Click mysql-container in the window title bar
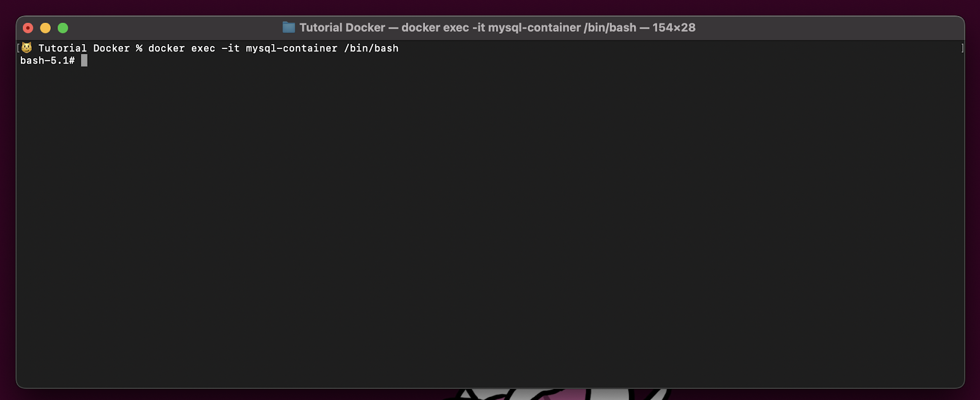The height and width of the screenshot is (400, 980). [534, 28]
